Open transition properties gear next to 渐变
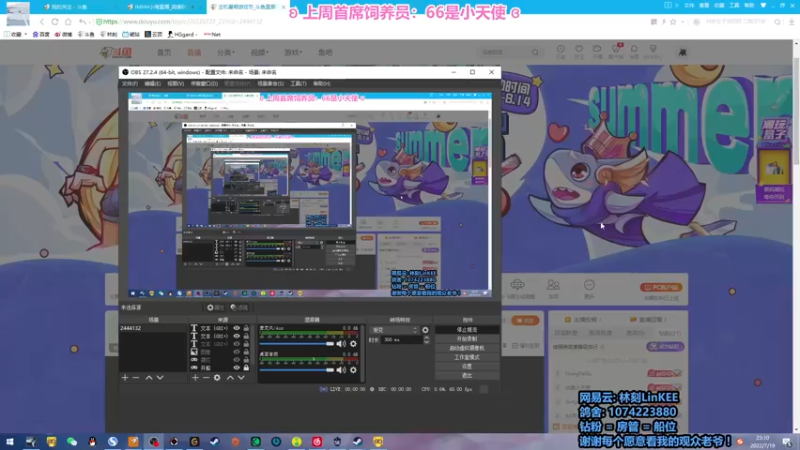Screen dimensions: 800x450 (425, 330)
